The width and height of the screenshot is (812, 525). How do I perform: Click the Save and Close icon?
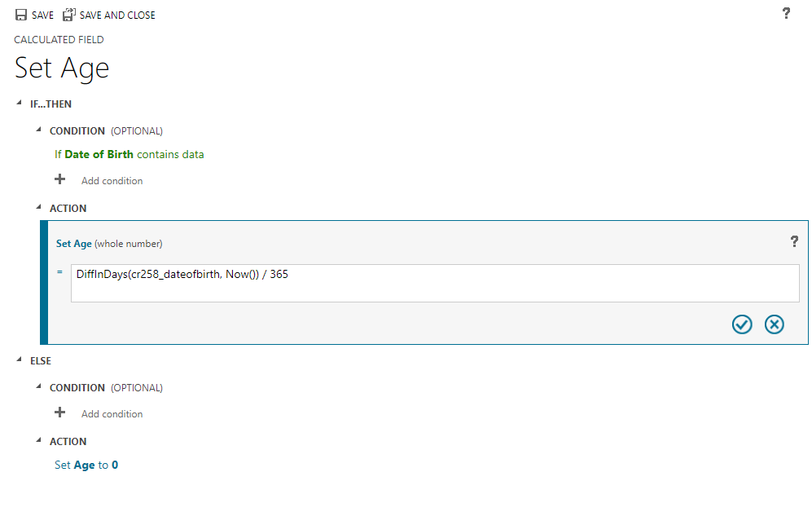[69, 14]
